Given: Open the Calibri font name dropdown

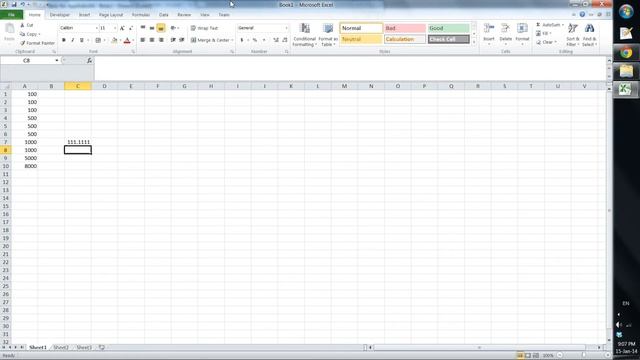Looking at the screenshot, I should point(96,28).
